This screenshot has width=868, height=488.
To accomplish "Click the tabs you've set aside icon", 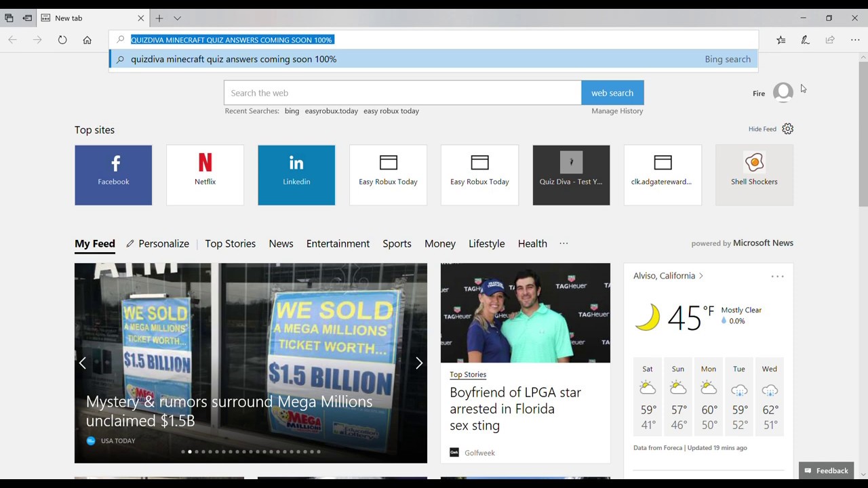I will click(x=9, y=18).
